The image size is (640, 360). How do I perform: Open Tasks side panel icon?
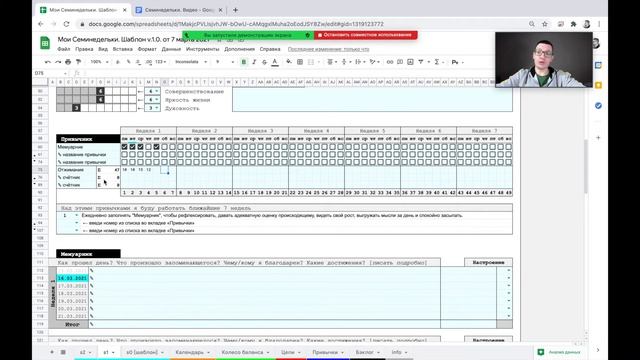(598, 106)
